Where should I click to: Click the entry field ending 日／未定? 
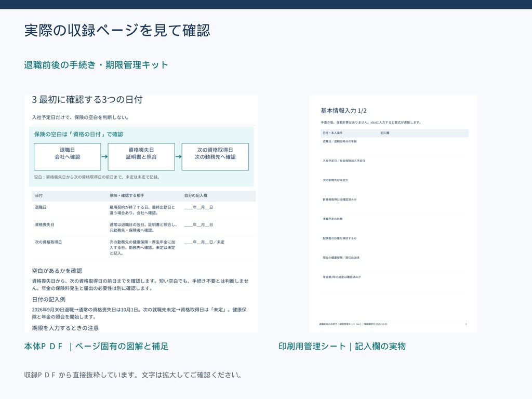[204, 242]
